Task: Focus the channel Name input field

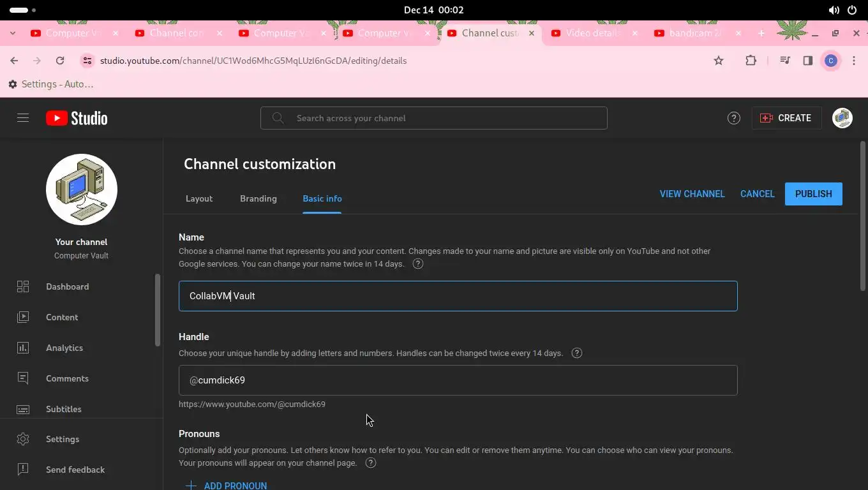Action: click(x=458, y=296)
